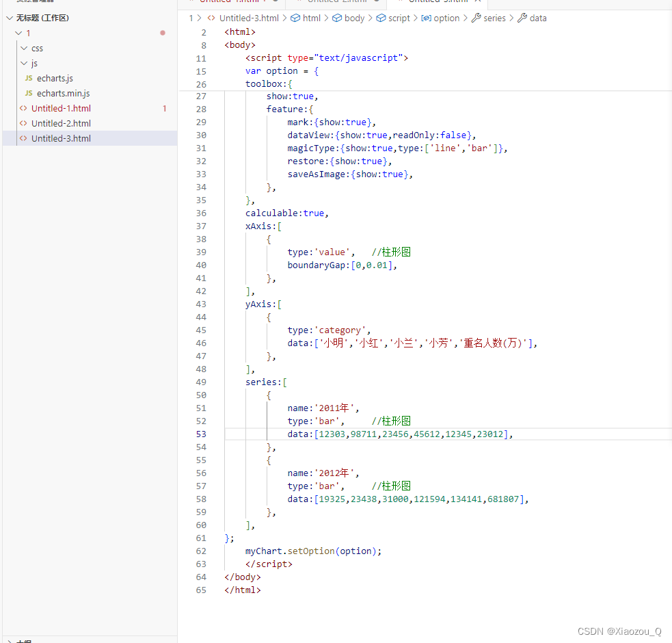Screen dimensions: 672x643
Task: Click the data breadcrumb segment
Action: pyautogui.click(x=538, y=18)
